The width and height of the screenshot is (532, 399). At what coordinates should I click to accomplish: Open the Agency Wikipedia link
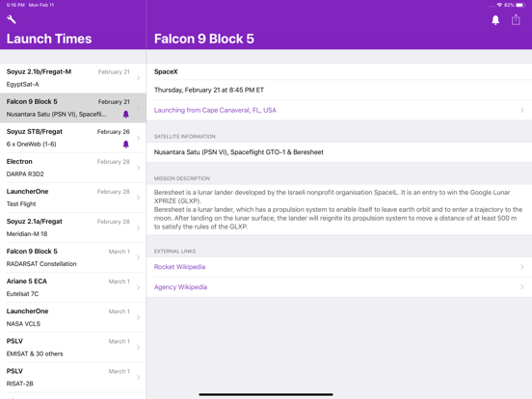(x=180, y=287)
